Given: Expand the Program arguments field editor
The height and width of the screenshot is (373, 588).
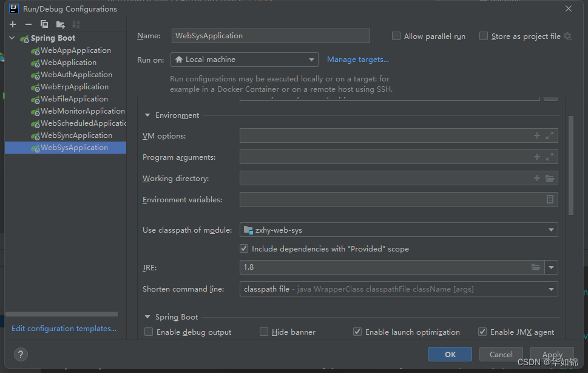Looking at the screenshot, I should coord(550,157).
